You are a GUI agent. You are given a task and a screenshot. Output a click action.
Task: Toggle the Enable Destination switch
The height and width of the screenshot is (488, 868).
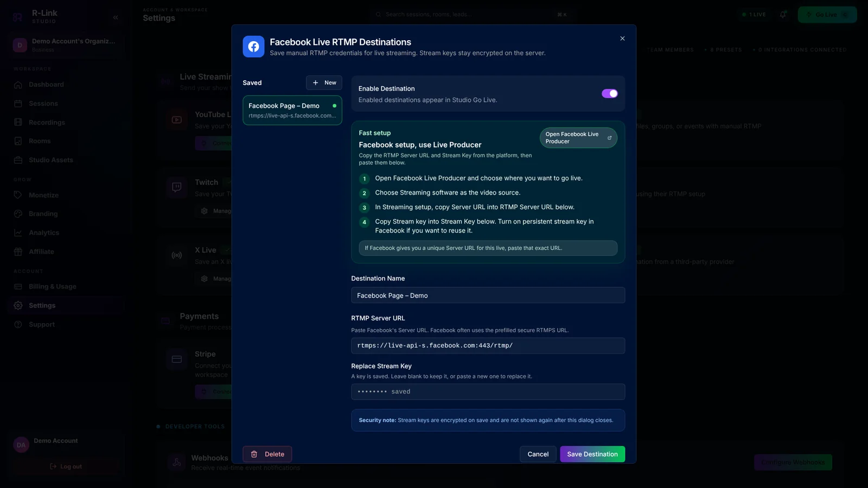pos(610,93)
